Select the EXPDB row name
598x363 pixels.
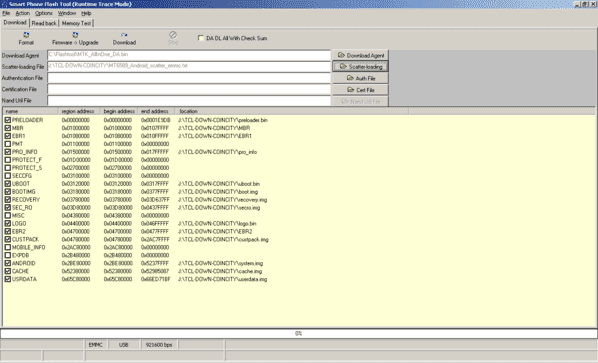pos(21,255)
